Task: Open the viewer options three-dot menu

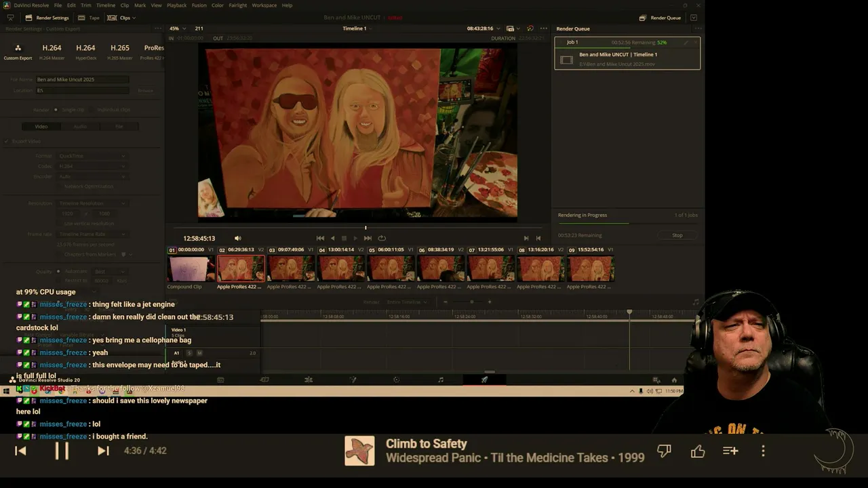Action: (x=544, y=28)
